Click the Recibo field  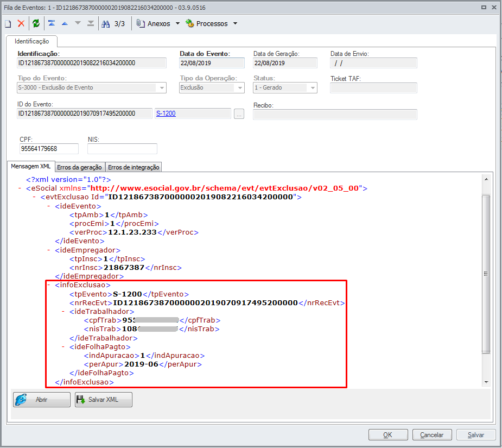pos(335,115)
